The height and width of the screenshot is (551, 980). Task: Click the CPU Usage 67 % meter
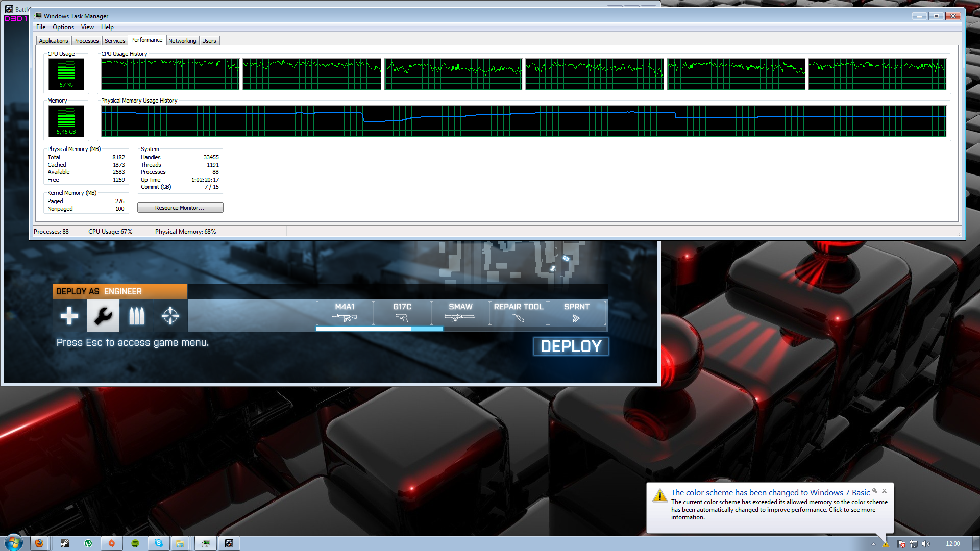click(x=66, y=74)
